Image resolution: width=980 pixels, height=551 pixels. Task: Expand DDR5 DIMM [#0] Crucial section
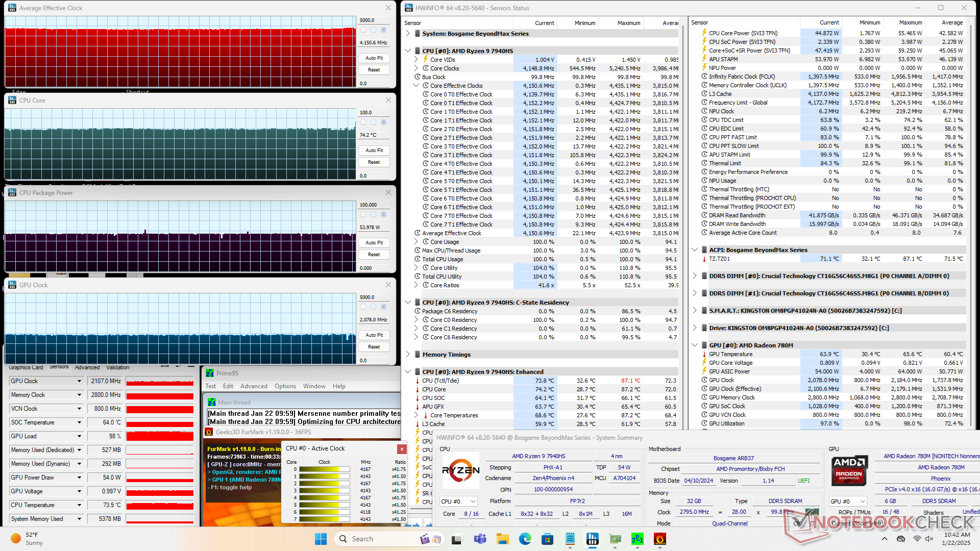pos(694,276)
